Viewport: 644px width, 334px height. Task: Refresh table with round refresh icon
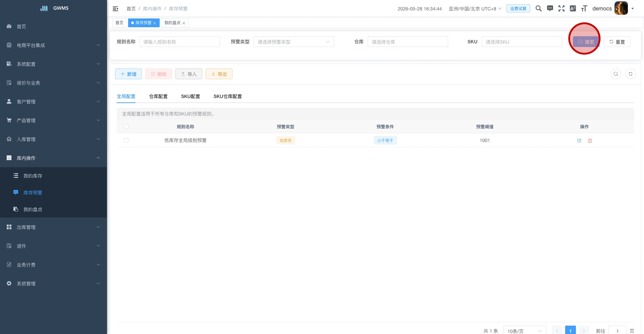pos(631,74)
